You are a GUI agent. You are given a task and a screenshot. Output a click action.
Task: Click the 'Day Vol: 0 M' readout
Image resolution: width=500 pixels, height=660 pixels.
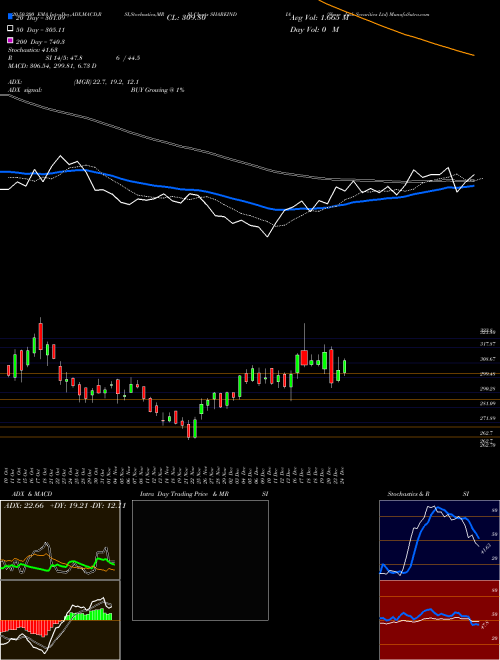(x=314, y=29)
